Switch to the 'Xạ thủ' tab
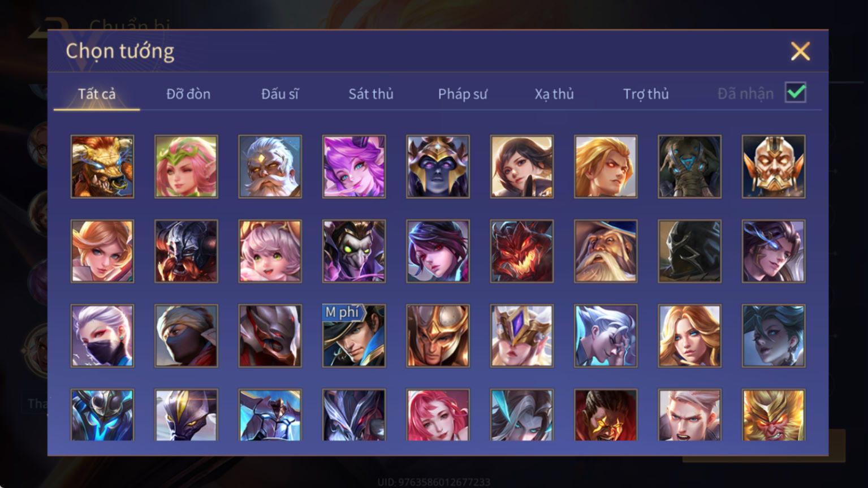This screenshot has width=868, height=488. click(554, 94)
